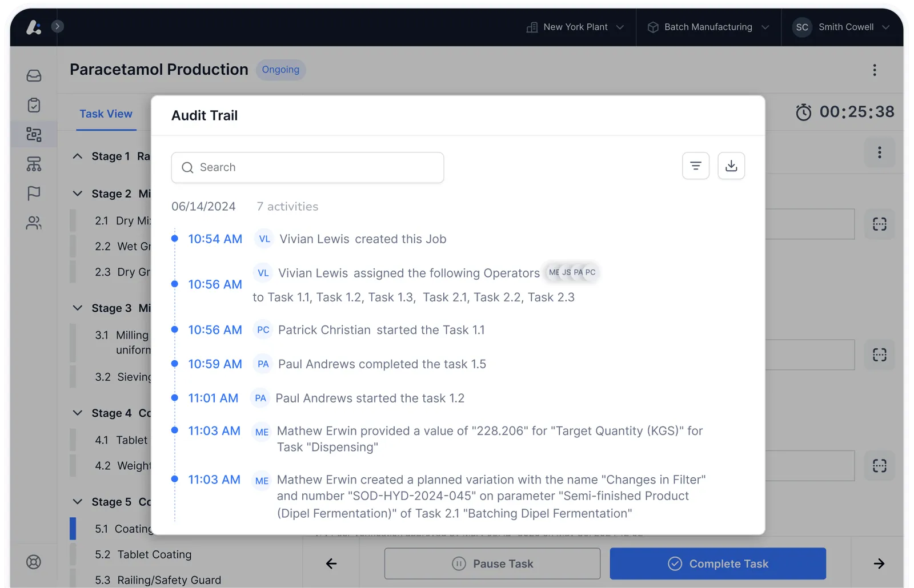Click the filter icon in Audit Trail
This screenshot has width=914, height=588.
(x=695, y=166)
